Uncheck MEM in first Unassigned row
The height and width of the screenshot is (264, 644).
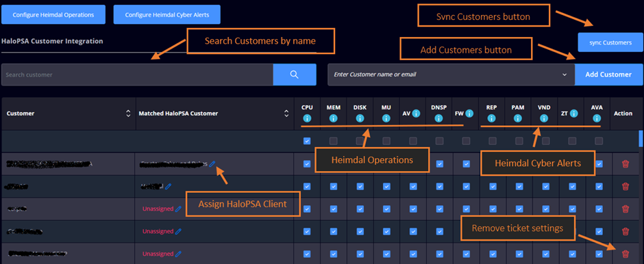click(333, 209)
